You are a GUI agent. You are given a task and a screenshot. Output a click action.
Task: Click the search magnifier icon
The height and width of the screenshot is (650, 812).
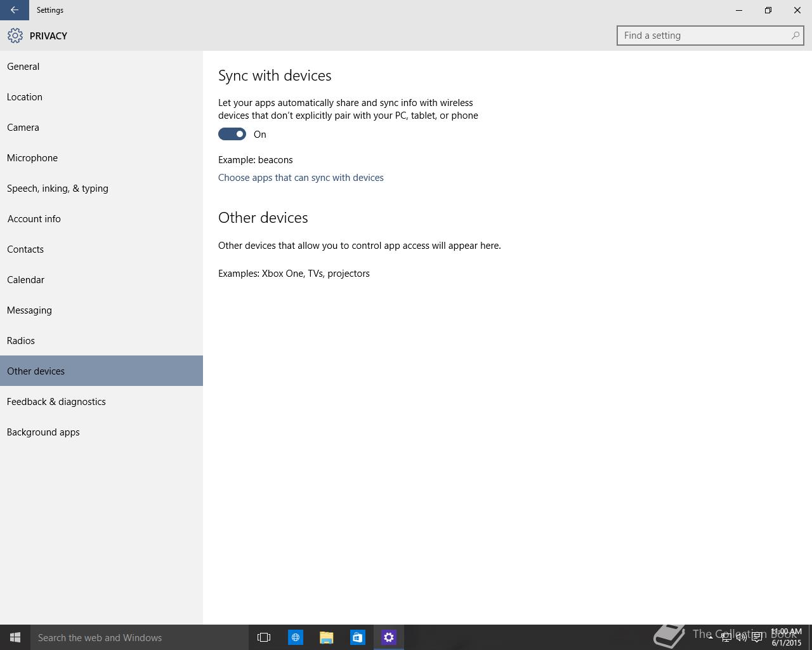(x=795, y=36)
